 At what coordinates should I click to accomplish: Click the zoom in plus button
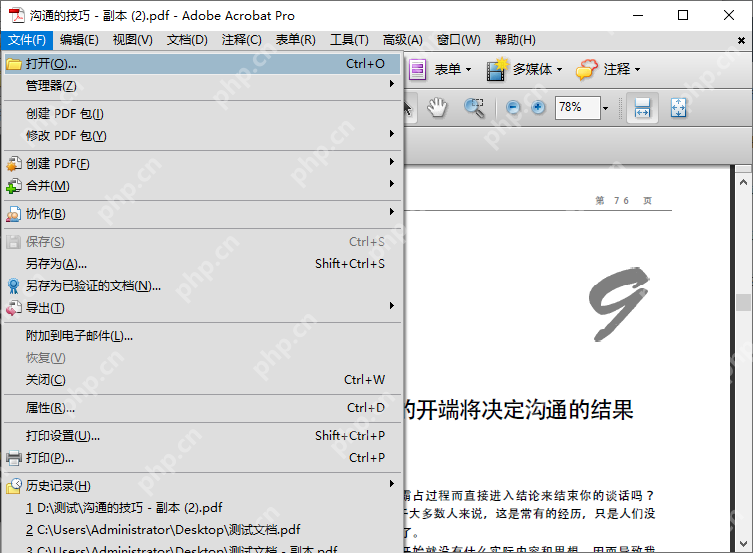(538, 108)
